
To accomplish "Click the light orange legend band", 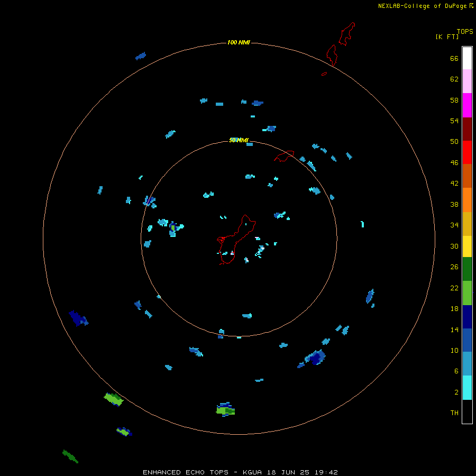I will [x=467, y=200].
